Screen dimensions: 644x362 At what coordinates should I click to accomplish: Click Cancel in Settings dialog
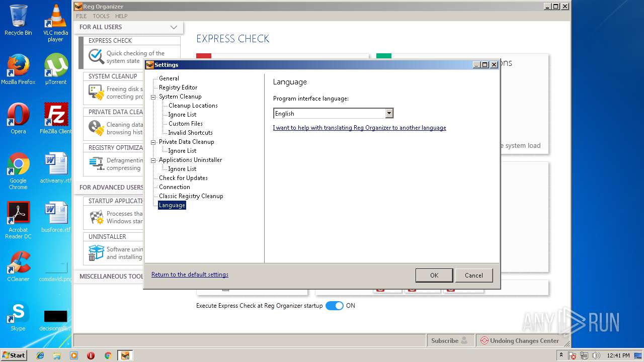(x=474, y=275)
